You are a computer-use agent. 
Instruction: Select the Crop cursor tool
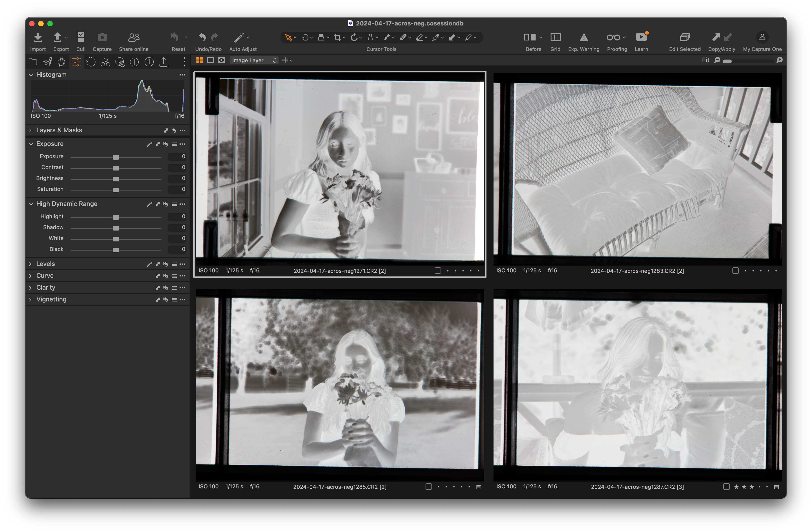[x=338, y=37]
